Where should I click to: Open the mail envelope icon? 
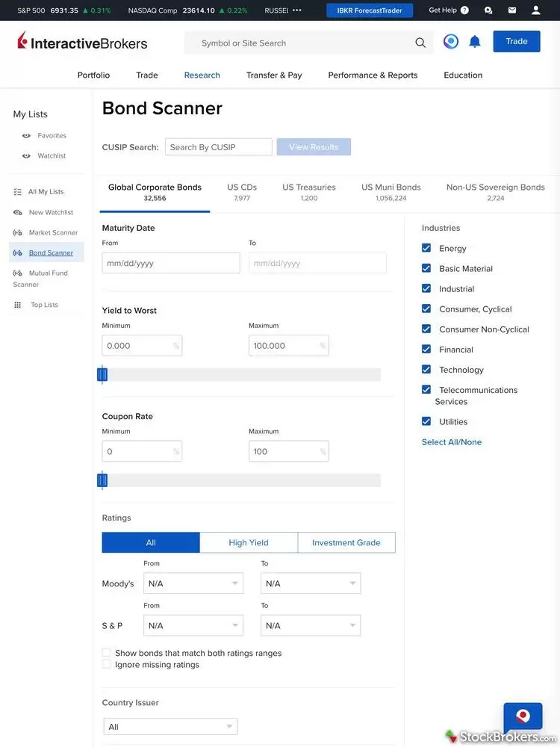(512, 10)
